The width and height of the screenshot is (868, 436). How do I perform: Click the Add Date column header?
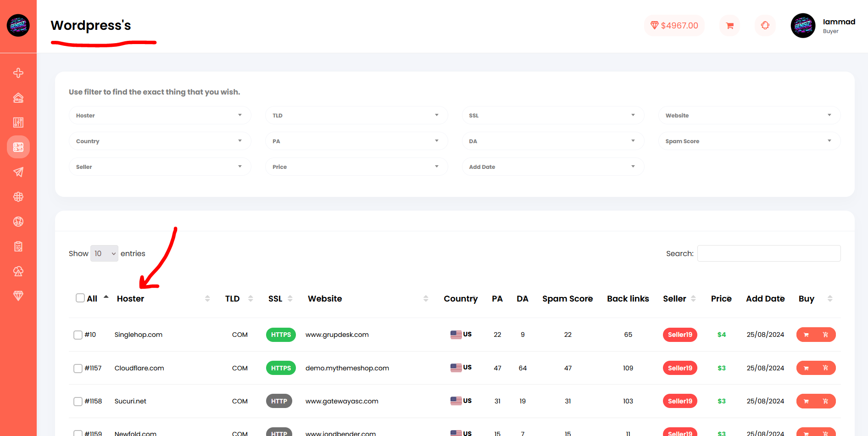(x=765, y=299)
